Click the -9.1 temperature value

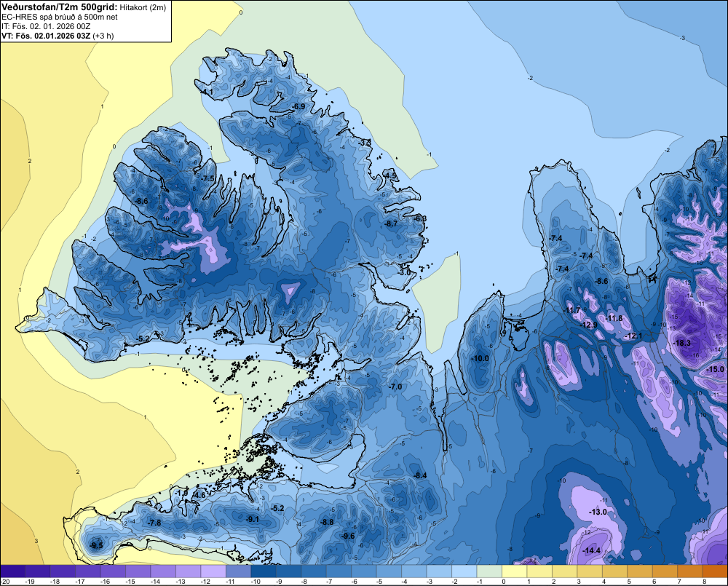click(x=253, y=519)
